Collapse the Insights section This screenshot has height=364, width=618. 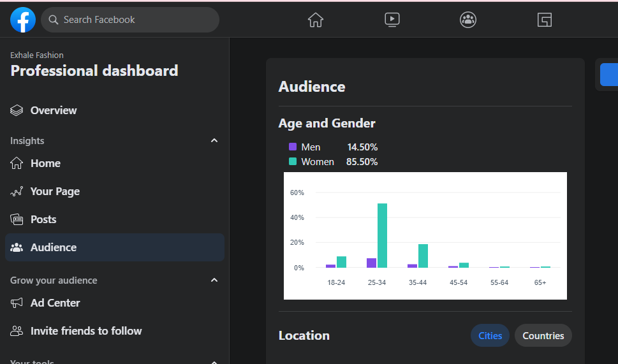214,141
